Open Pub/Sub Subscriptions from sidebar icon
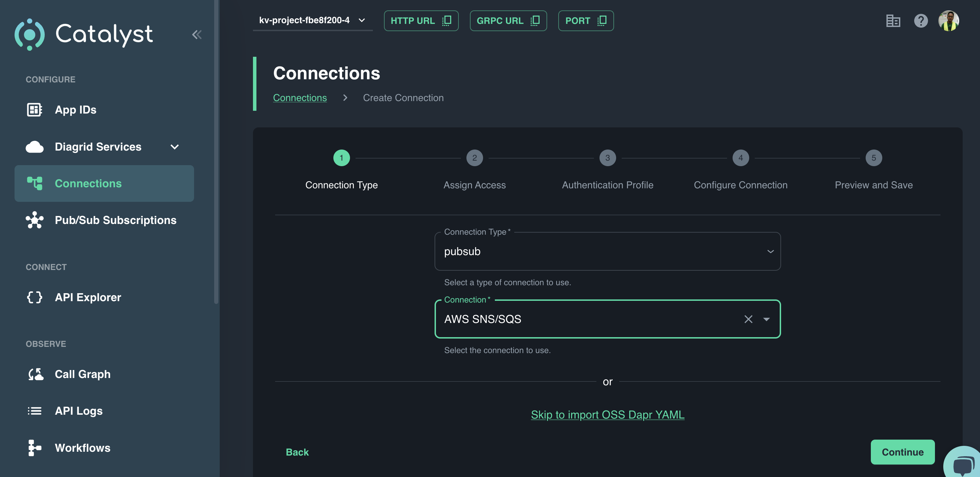 34,220
